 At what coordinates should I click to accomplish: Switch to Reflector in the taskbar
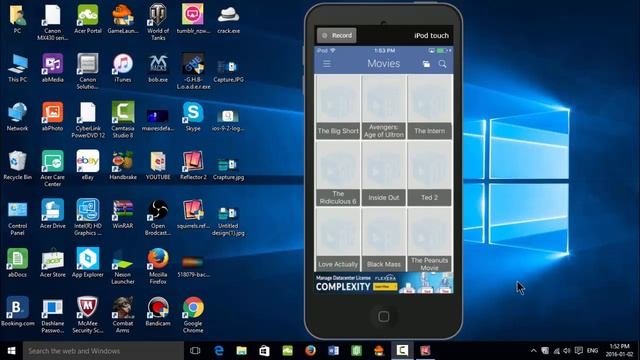[425, 351]
